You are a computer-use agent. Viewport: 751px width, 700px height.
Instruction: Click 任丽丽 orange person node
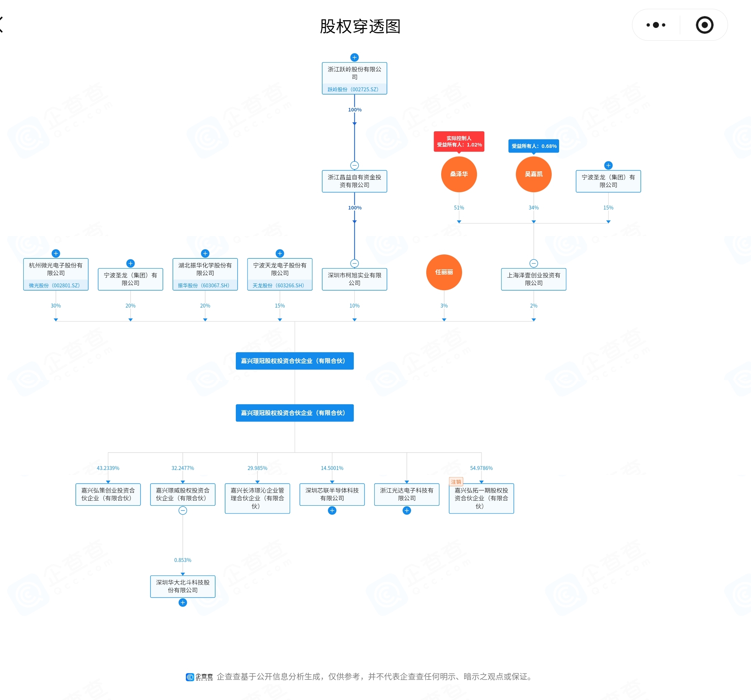[444, 272]
